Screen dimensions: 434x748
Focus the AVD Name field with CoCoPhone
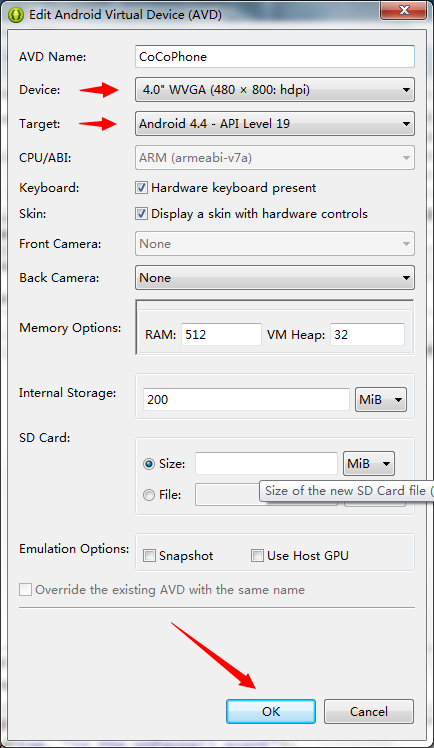pos(275,57)
